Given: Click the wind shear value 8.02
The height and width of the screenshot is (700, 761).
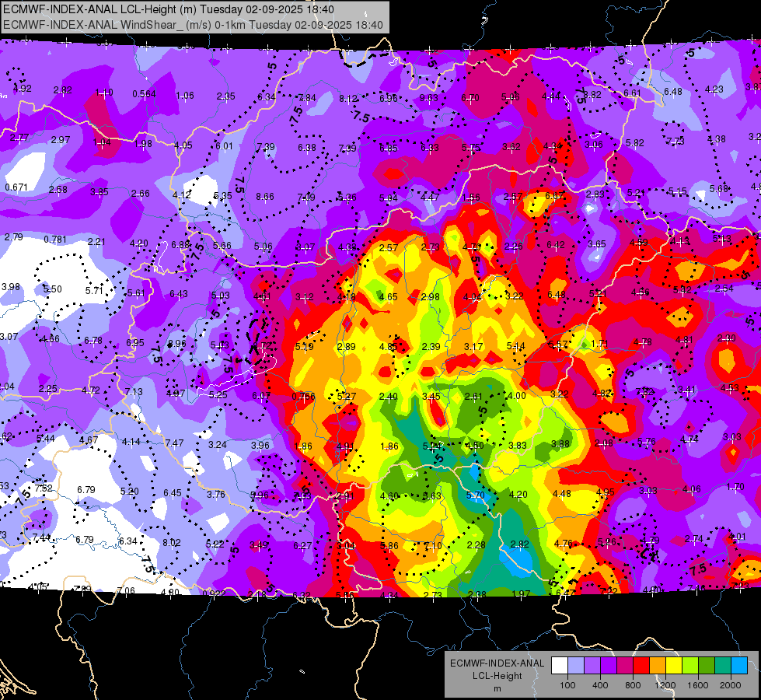Looking at the screenshot, I should [172, 543].
